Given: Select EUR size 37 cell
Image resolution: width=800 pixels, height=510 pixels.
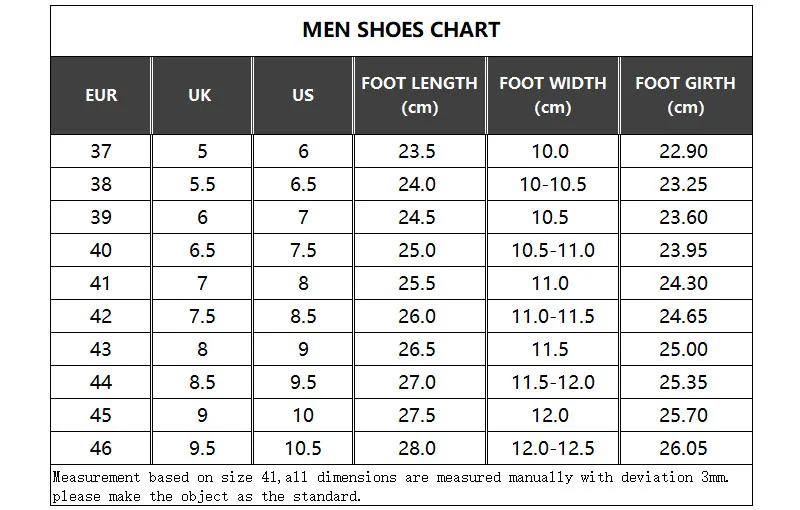Looking at the screenshot, I should (101, 151).
